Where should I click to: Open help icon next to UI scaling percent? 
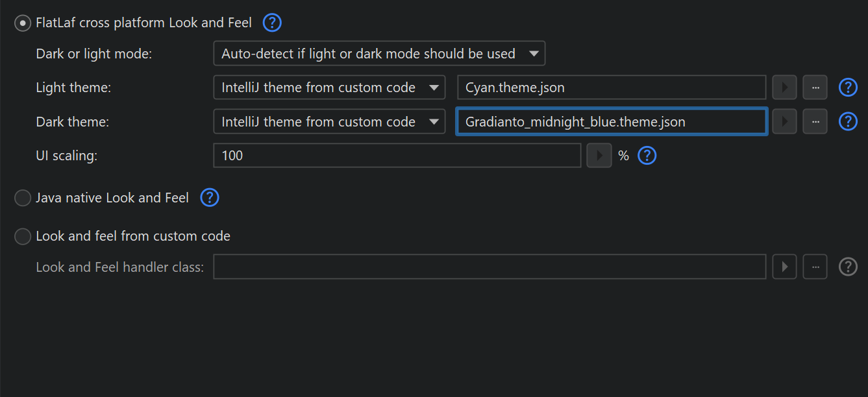pos(647,156)
